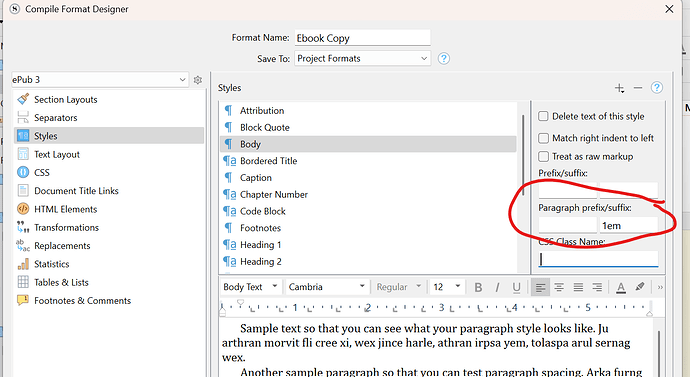Click the Tables & Lists grid icon
Image resolution: width=690 pixels, height=377 pixels.
click(x=23, y=282)
